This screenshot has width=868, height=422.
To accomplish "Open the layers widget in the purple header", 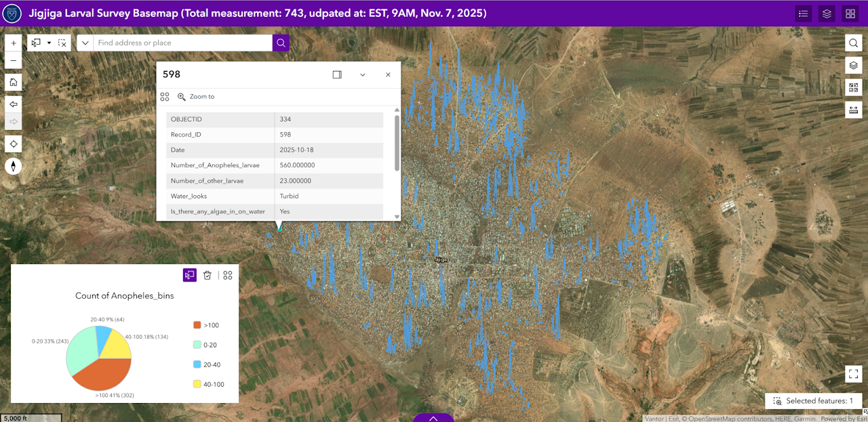I will pos(827,14).
